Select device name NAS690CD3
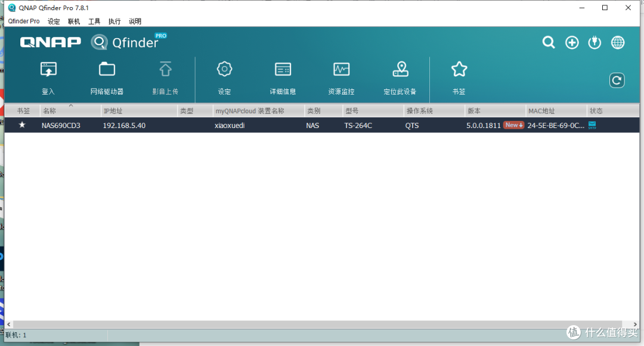This screenshot has height=346, width=644. point(61,126)
